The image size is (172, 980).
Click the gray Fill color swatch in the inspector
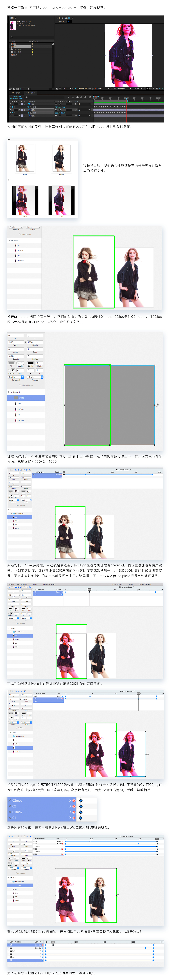tap(11, 363)
